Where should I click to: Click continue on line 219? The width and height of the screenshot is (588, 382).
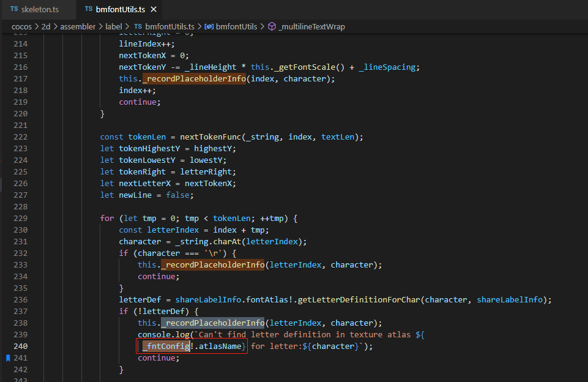138,102
